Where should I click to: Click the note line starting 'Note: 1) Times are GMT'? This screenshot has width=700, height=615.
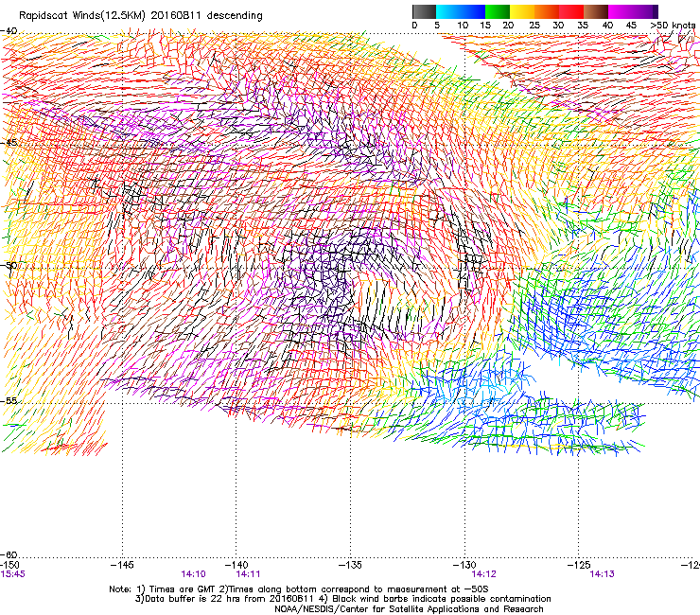299,589
